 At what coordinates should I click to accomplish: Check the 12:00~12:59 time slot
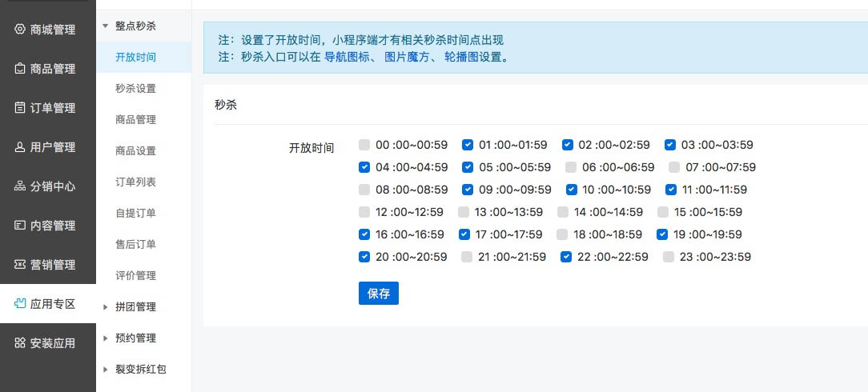coord(364,212)
